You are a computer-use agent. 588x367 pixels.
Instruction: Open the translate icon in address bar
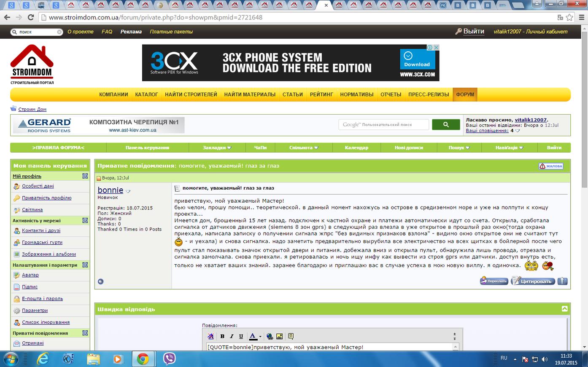click(x=560, y=17)
